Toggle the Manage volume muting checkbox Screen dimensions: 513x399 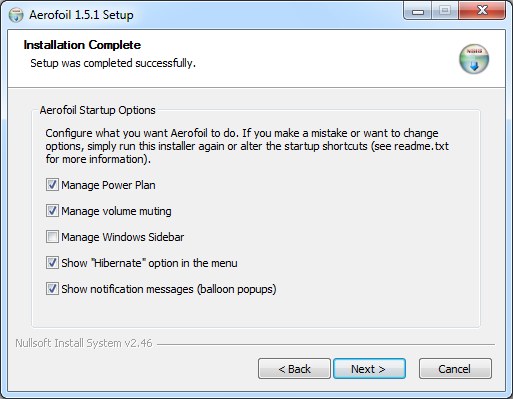(x=52, y=211)
